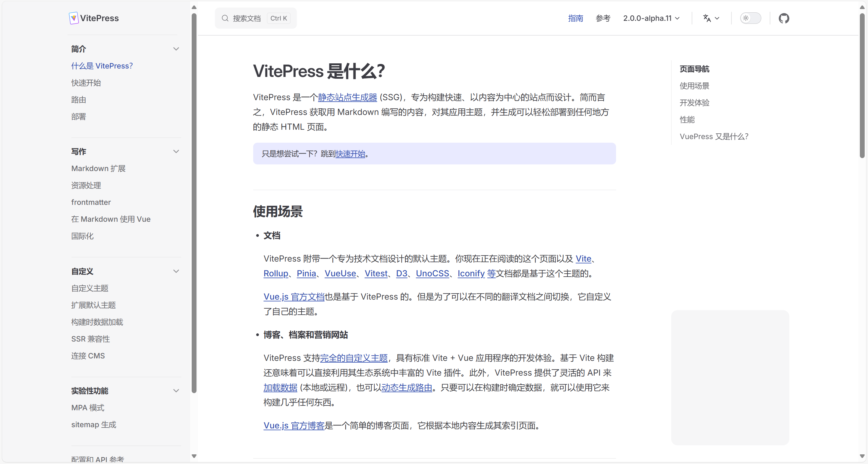868x464 pixels.
Task: Click the language translation icon
Action: (707, 18)
